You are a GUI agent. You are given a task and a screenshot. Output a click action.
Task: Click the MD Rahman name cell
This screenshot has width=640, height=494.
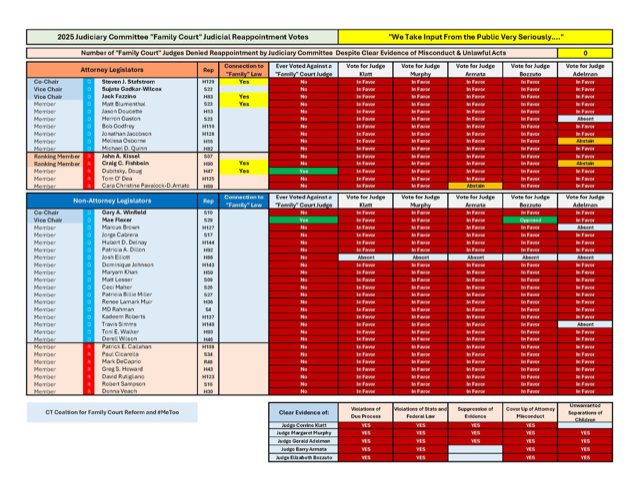pos(118,309)
